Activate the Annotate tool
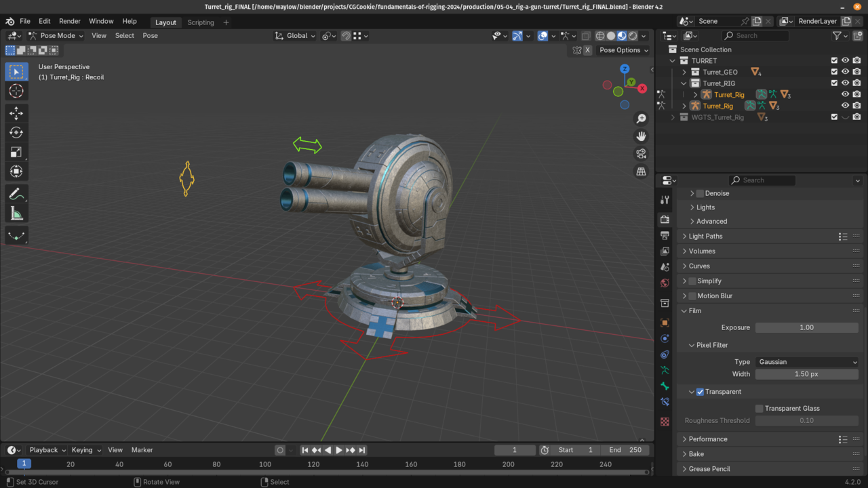The height and width of the screenshot is (488, 868). tap(16, 195)
